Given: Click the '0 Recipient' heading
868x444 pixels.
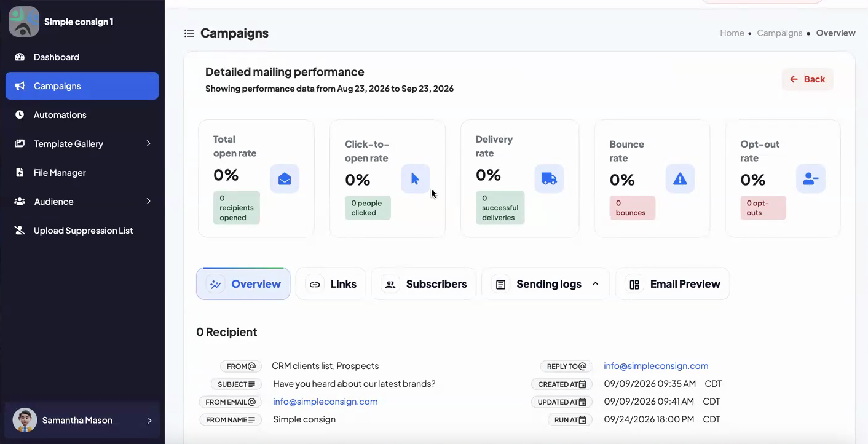Looking at the screenshot, I should (227, 332).
